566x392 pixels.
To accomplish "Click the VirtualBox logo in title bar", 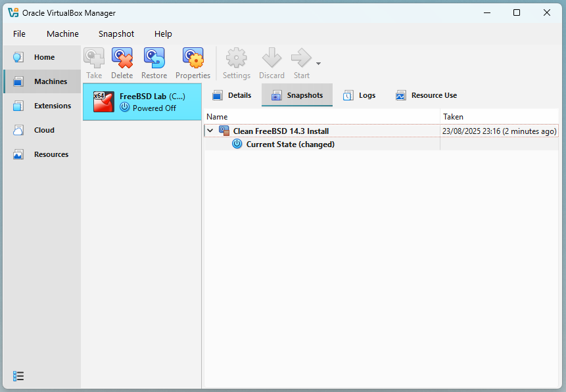I will pyautogui.click(x=13, y=12).
